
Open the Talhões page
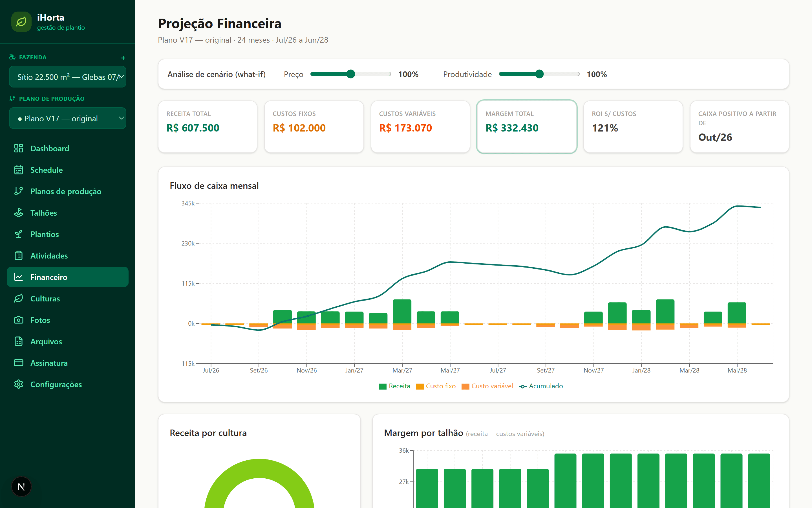click(68, 213)
